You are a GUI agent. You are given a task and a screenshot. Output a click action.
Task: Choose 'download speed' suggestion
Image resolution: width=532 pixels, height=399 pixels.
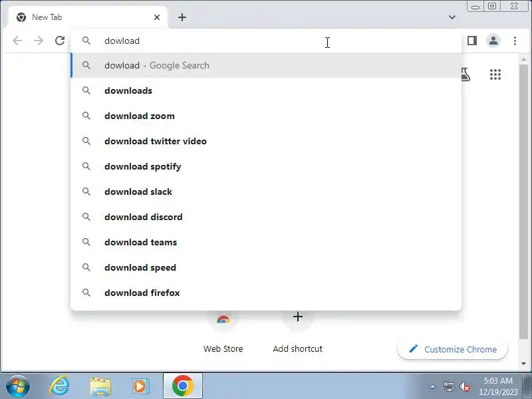coord(266,267)
